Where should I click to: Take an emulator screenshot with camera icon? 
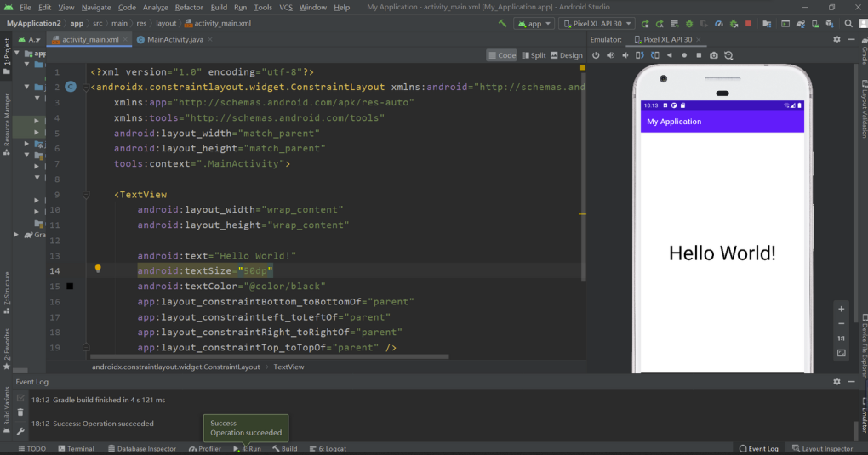click(x=714, y=55)
